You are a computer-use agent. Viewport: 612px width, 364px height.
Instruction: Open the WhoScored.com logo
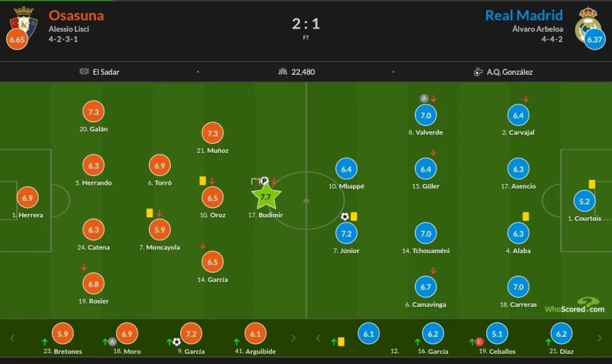(x=574, y=306)
